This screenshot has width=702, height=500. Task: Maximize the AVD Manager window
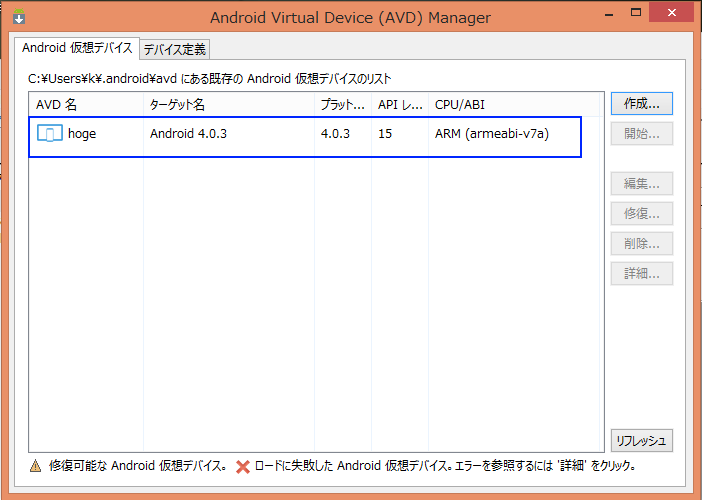coord(636,13)
